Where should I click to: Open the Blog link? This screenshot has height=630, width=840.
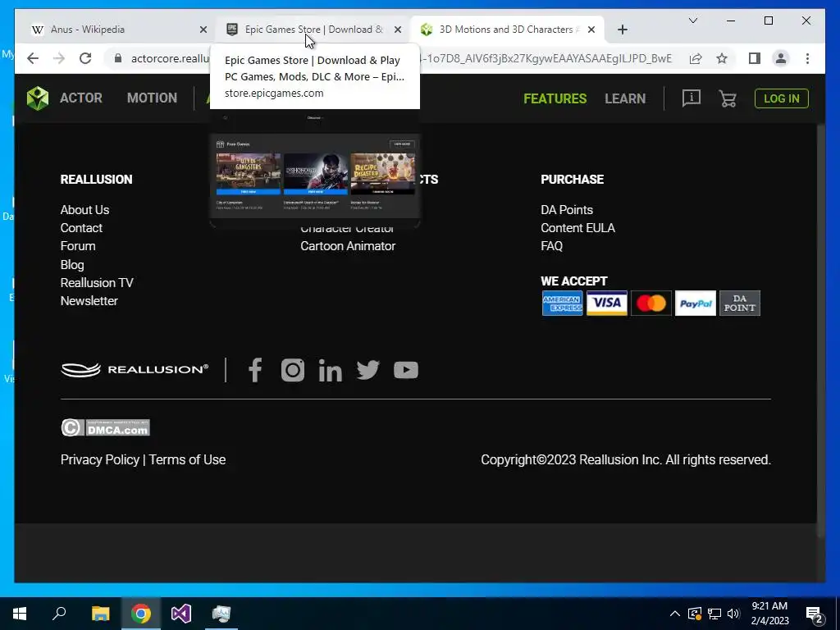pyautogui.click(x=72, y=265)
